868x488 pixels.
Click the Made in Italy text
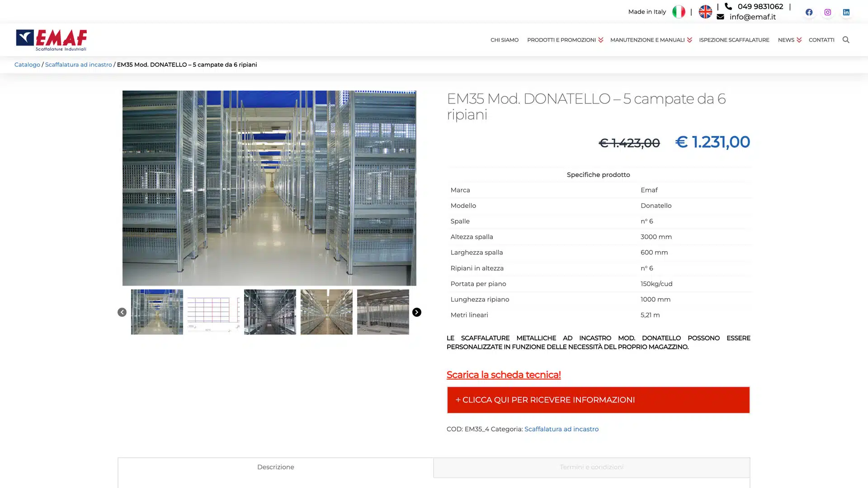647,12
